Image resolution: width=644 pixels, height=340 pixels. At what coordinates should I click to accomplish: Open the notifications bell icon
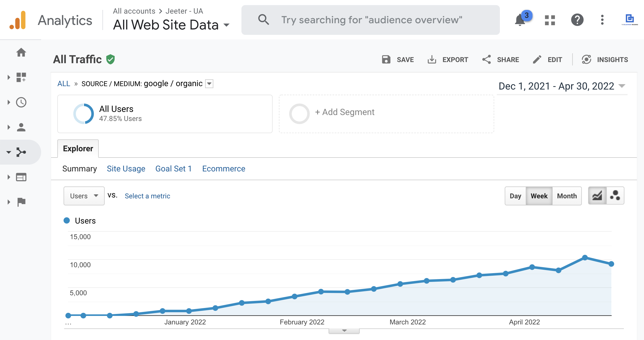click(x=520, y=20)
